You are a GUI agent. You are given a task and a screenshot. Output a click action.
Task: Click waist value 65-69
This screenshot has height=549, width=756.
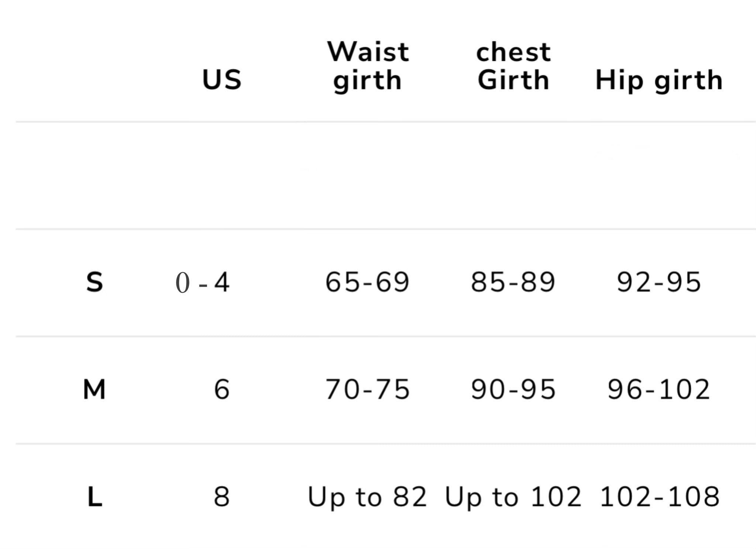click(367, 282)
